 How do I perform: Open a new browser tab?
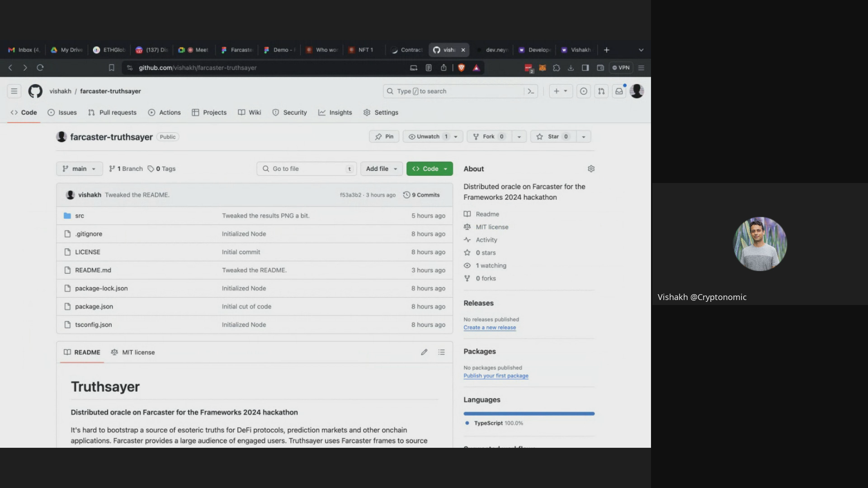[x=607, y=50]
